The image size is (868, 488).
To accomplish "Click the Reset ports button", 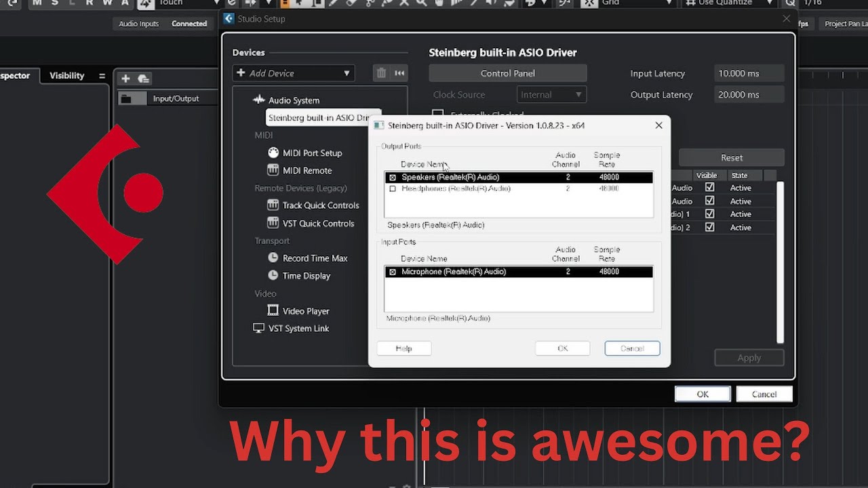I will [732, 157].
